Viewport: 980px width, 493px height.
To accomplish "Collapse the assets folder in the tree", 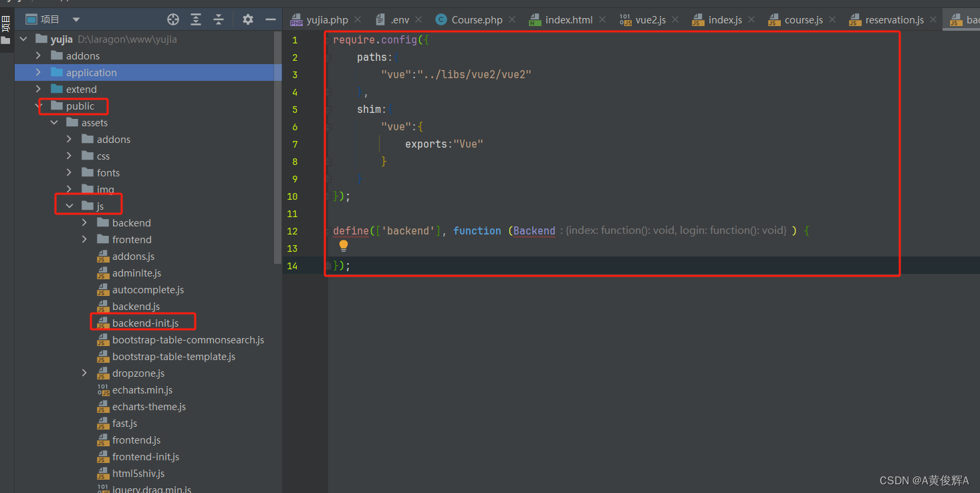I will (55, 122).
